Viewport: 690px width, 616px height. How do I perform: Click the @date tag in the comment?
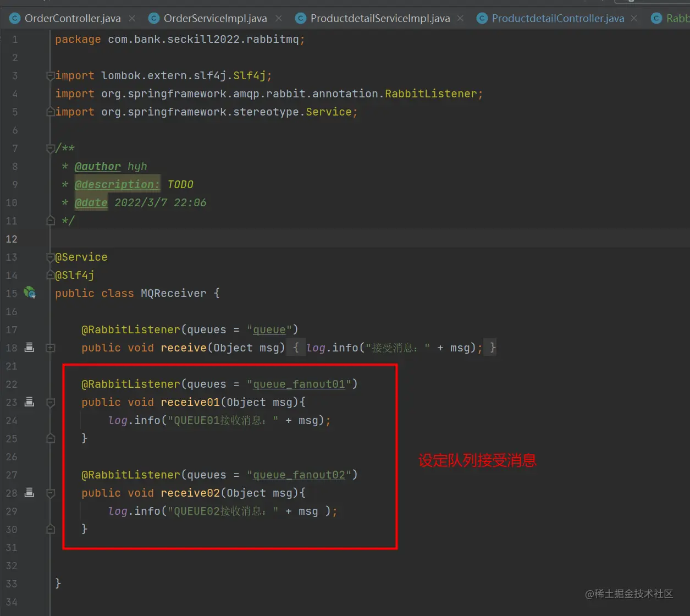91,202
